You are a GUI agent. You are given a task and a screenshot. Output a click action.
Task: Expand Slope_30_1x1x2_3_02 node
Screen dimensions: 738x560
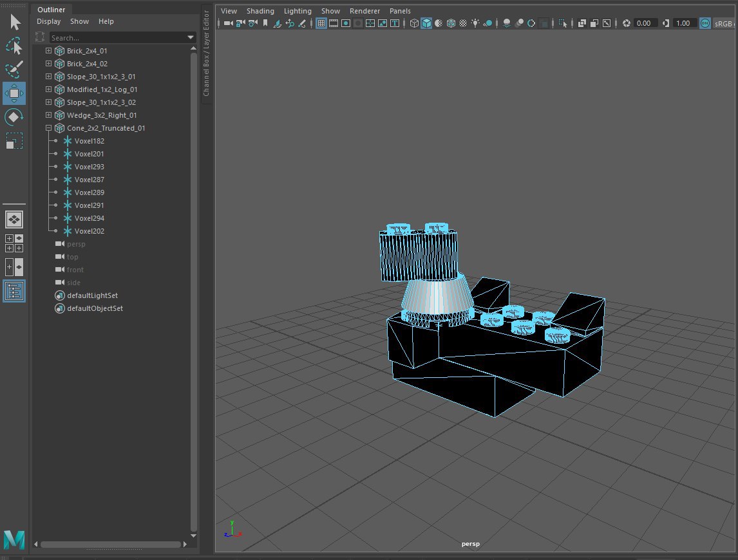(48, 102)
